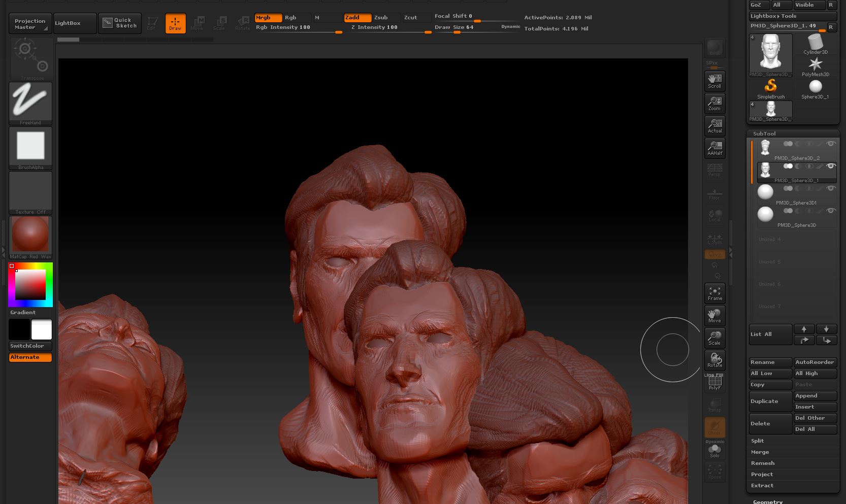Hide the PM3D_Sphere3D_2 subtool with eye icon
This screenshot has height=504, width=846.
coord(831,144)
